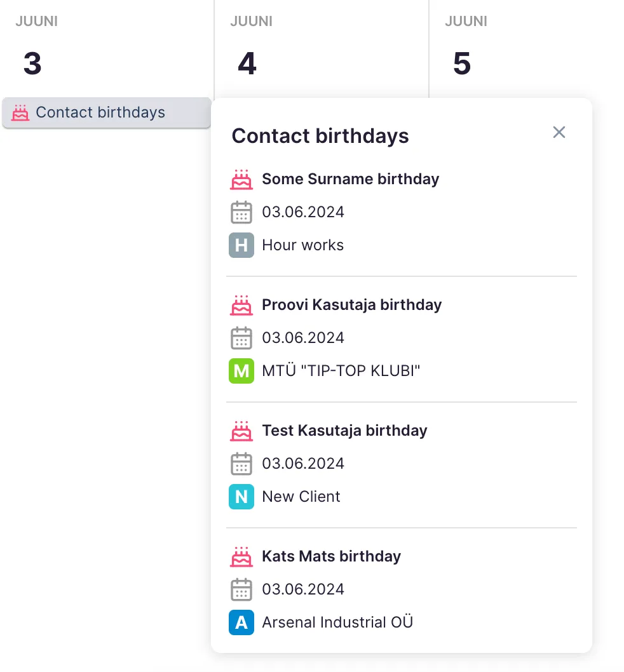Click the cake icon beside Test Kasutaja birthday

pyautogui.click(x=241, y=431)
